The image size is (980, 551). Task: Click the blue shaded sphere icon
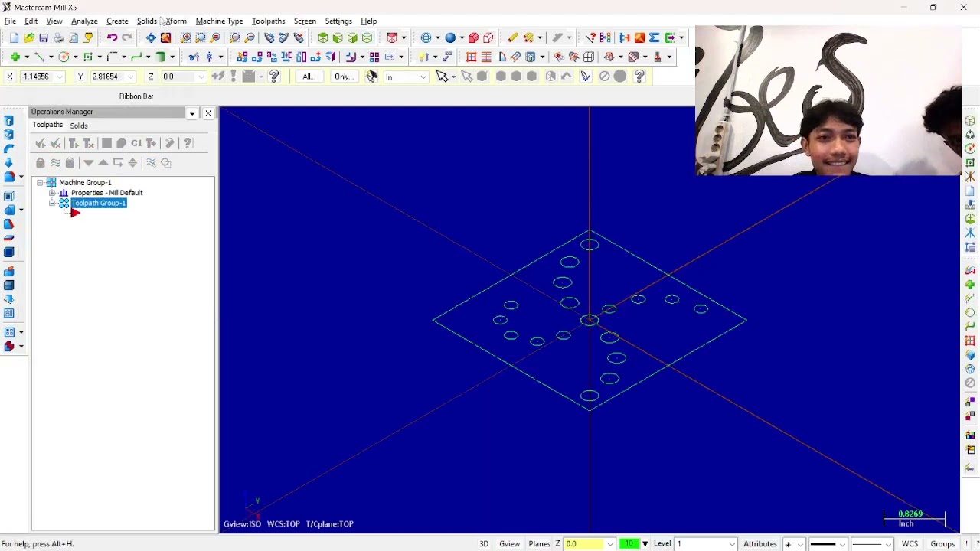point(450,37)
